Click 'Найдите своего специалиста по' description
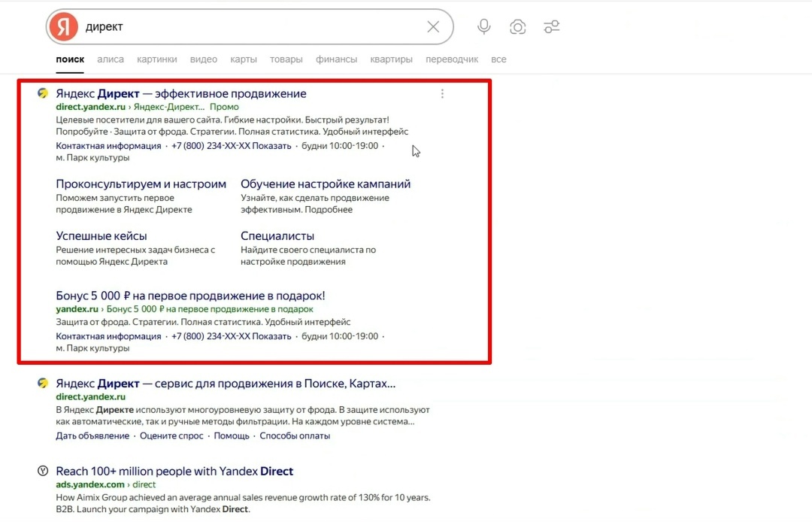This screenshot has width=812, height=522. [x=308, y=250]
